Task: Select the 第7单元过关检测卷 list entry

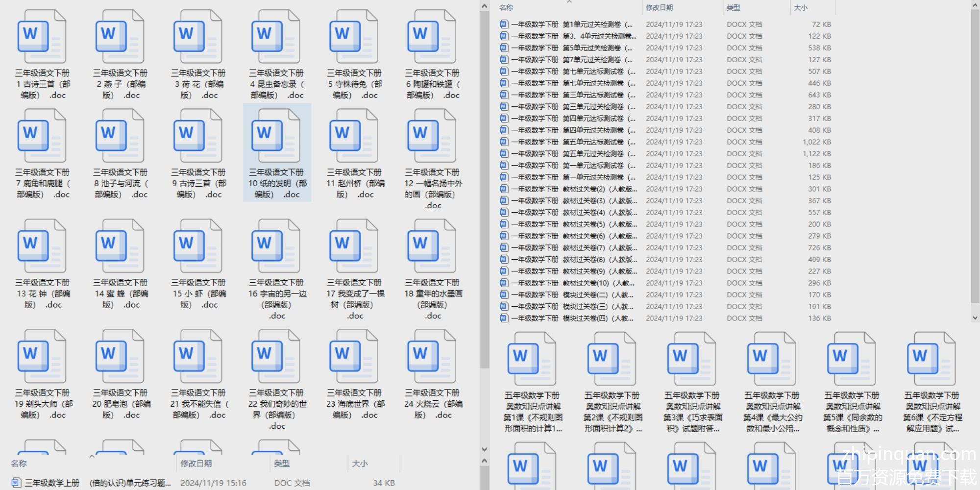Action: [x=665, y=59]
